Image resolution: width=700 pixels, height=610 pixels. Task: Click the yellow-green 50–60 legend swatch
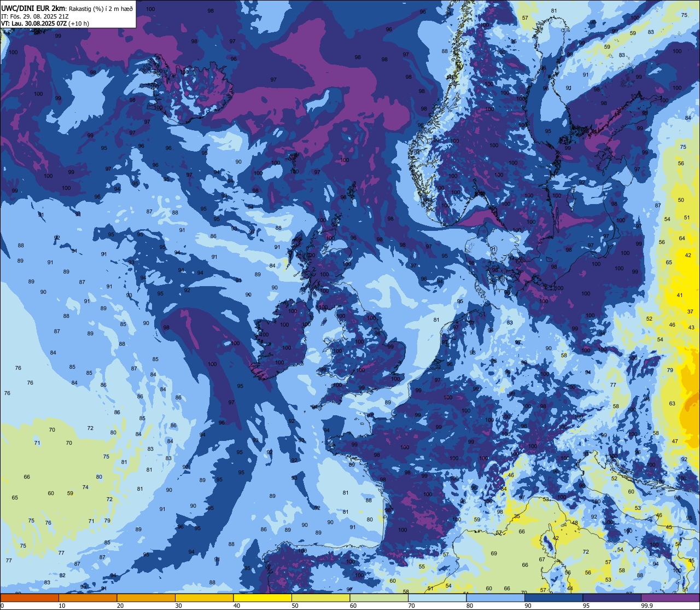(320, 598)
